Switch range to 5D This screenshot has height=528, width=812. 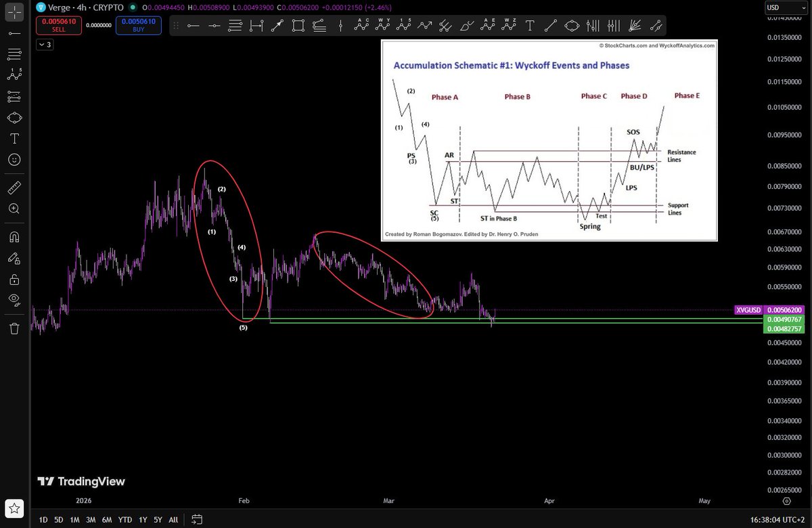point(59,520)
